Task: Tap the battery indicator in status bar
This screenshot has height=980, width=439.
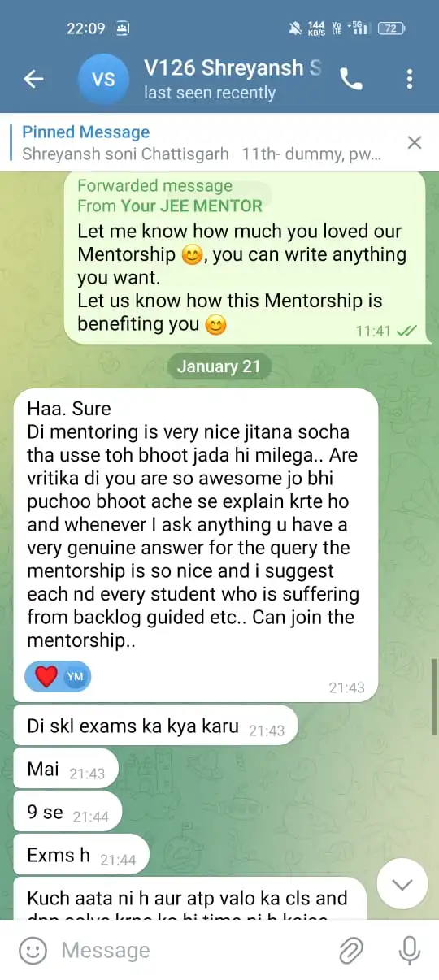Action: click(x=392, y=28)
